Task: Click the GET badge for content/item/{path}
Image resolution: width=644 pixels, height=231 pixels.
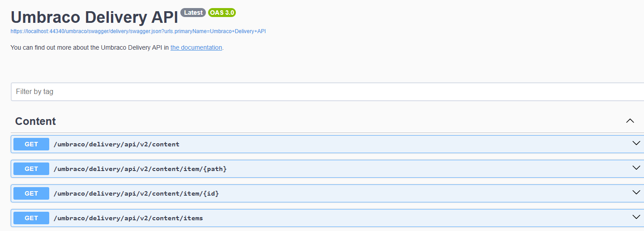Action: coord(31,169)
